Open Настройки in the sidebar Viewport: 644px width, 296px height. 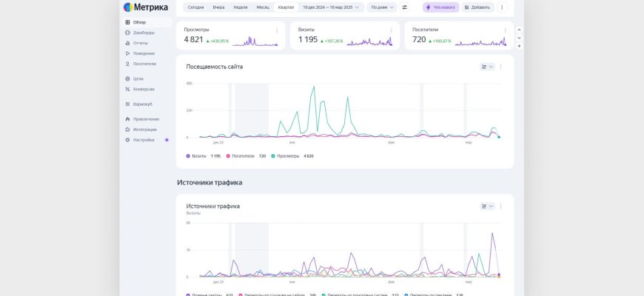tap(144, 140)
